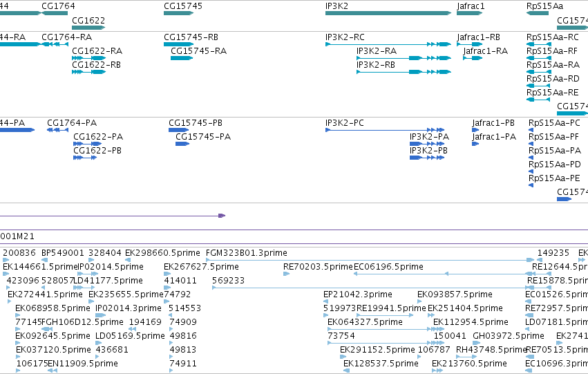Click the RH43748.5prime EST
The image size is (588, 374).
point(466,357)
